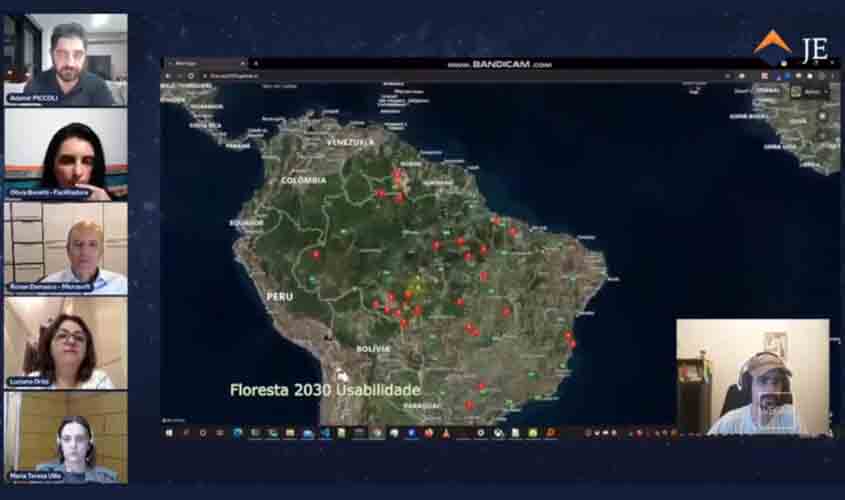Viewport: 845px width, 500px height.
Task: Click the browser back arrow button
Action: click(169, 75)
